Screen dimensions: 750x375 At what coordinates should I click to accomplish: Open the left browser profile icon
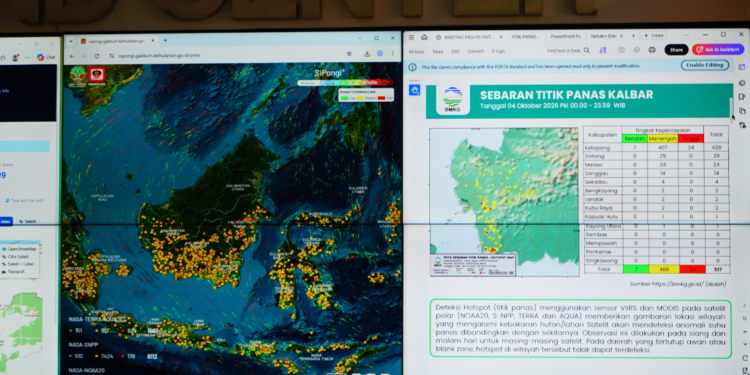(x=15, y=57)
